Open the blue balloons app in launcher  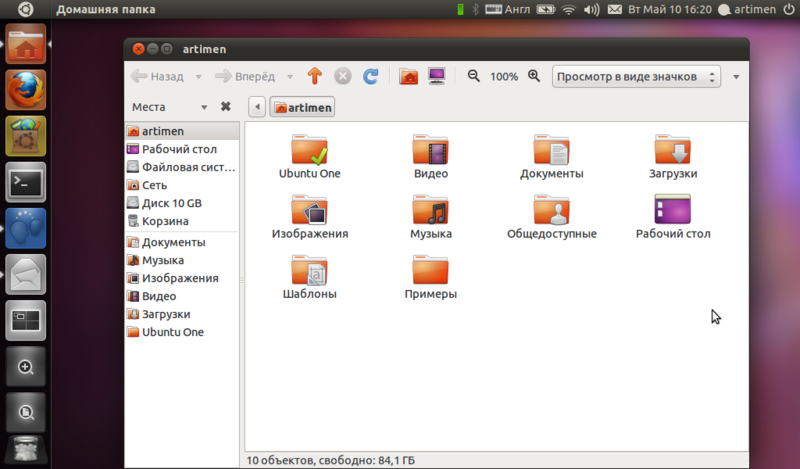pos(26,228)
